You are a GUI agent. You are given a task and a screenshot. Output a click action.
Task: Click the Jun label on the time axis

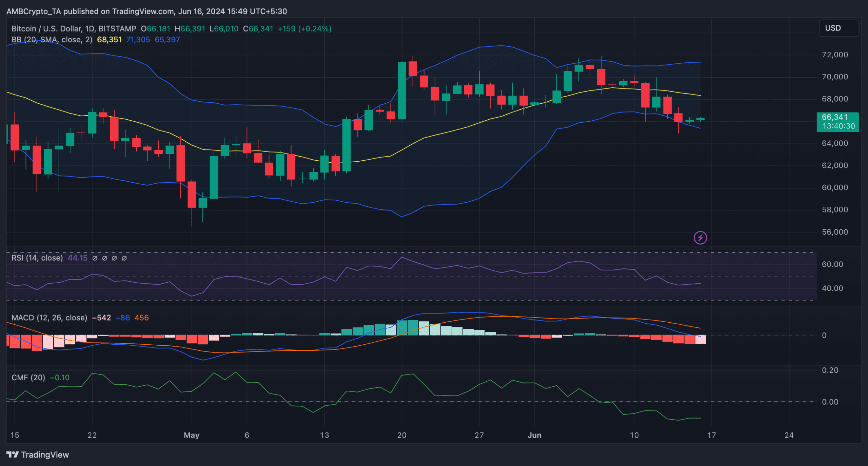(535, 435)
